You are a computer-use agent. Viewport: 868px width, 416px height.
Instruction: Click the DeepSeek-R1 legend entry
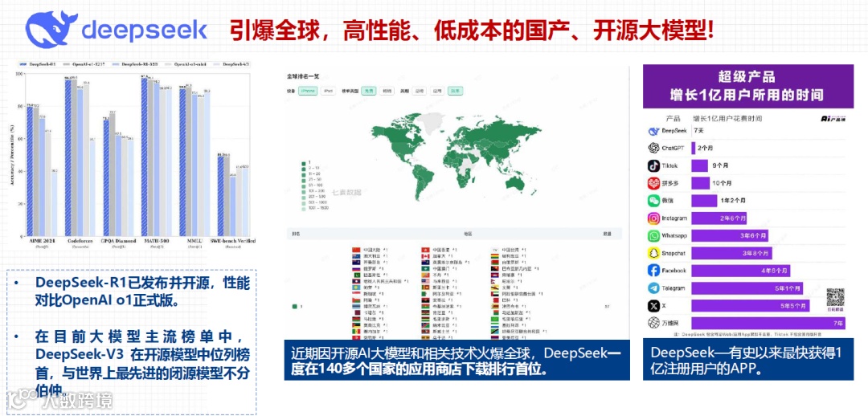point(36,64)
